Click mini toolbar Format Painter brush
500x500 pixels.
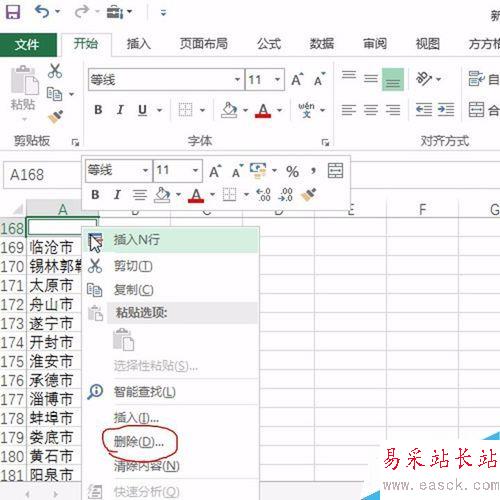[x=309, y=195]
